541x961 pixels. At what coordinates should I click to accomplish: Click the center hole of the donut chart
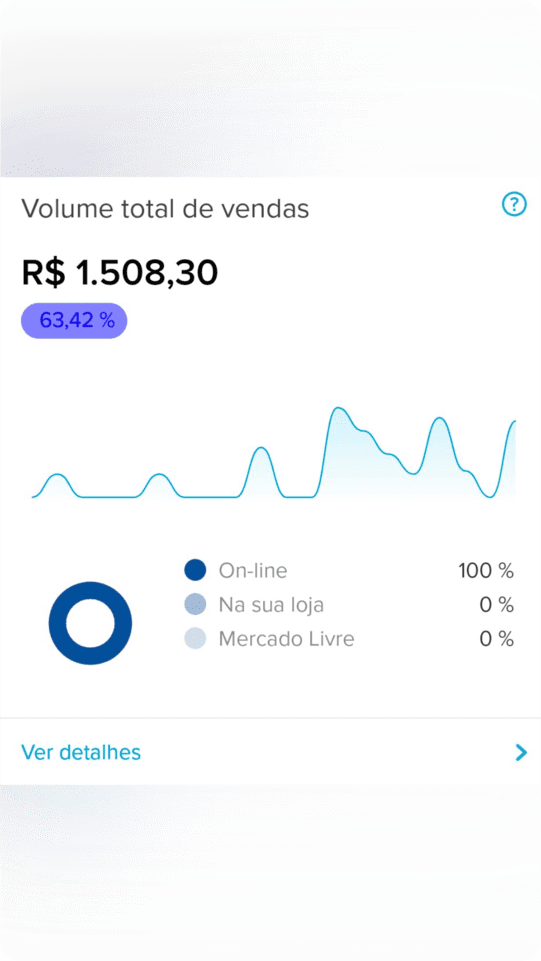(x=90, y=623)
